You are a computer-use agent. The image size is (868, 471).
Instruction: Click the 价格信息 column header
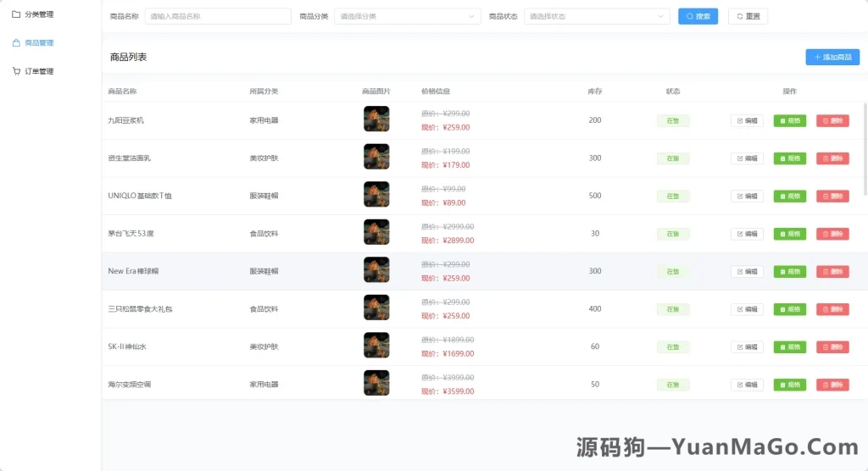coord(436,91)
